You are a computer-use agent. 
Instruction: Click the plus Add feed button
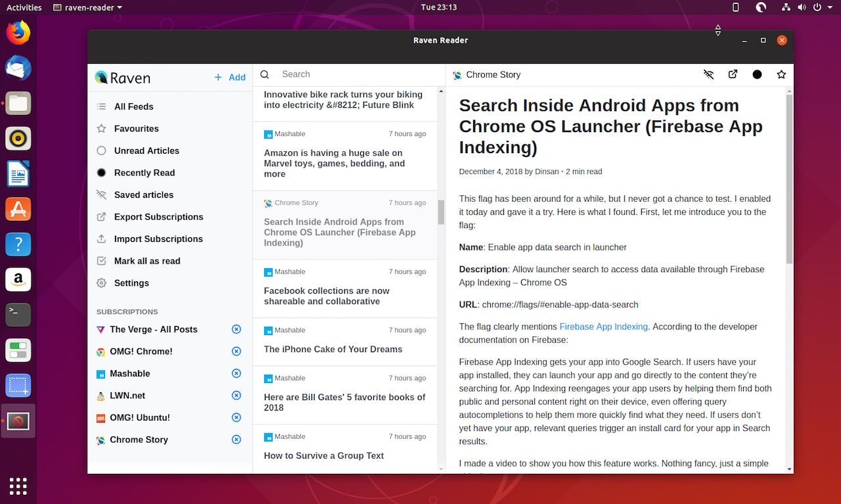coord(230,78)
